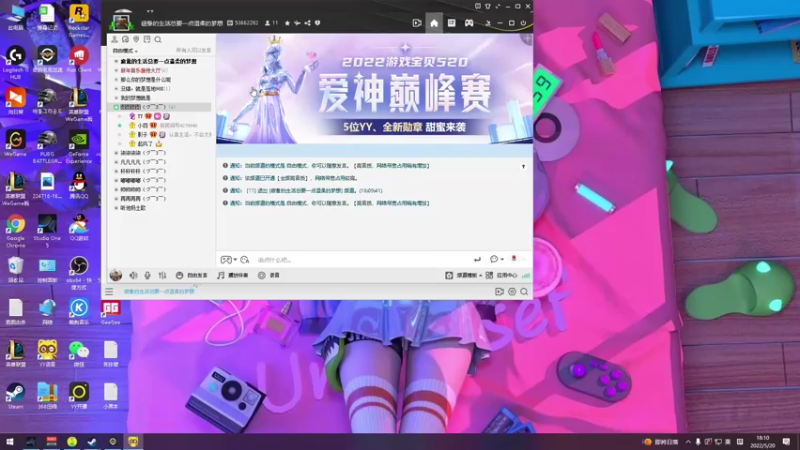Open the 自由模式 mode dropdown
The height and width of the screenshot is (450, 800).
pyautogui.click(x=125, y=51)
